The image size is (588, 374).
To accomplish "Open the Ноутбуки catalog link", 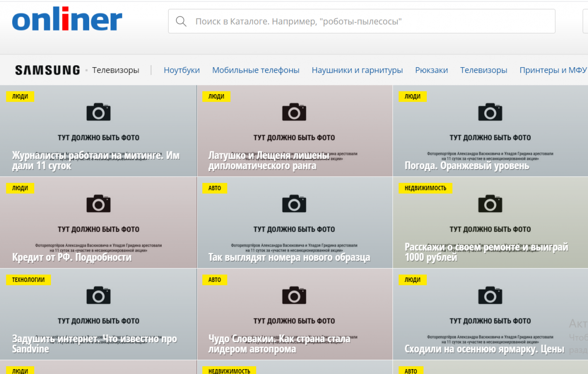I will (182, 70).
